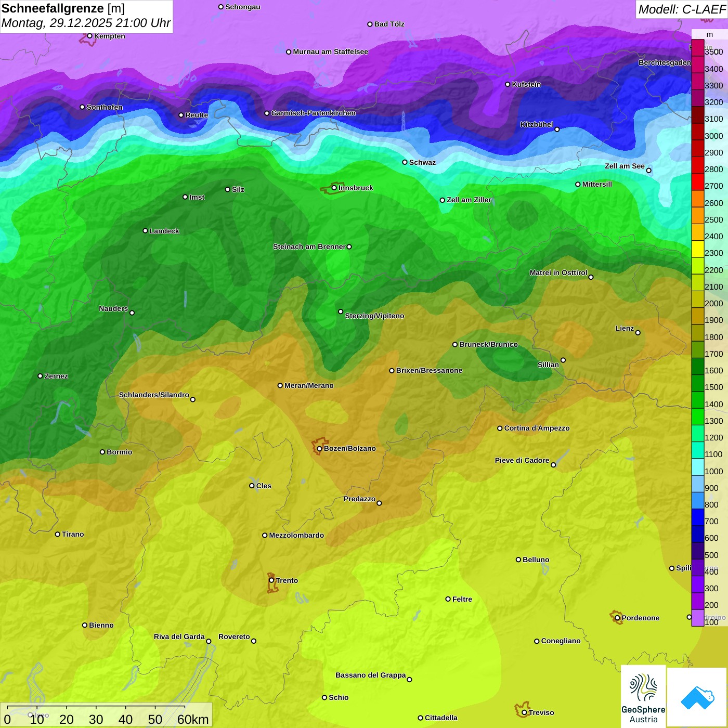This screenshot has height=728, width=728.
Task: Pick the light purple swatch above 100
Action: [x=697, y=618]
